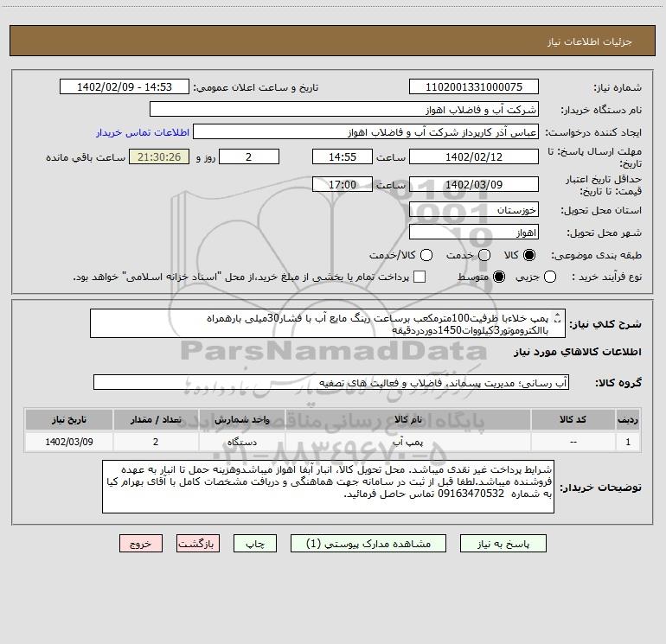This screenshot has height=644, width=666.
Task: Choose the جزیی purchase type radio
Action: 550,277
